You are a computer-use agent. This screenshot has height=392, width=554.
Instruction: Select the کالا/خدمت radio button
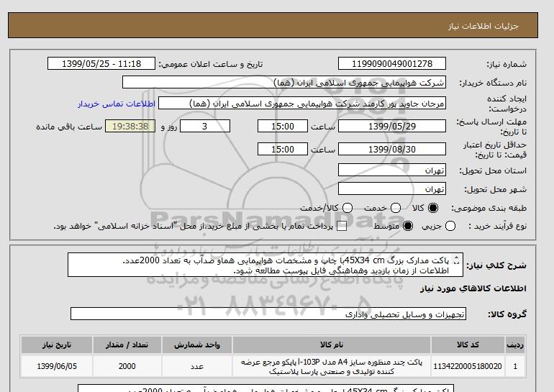click(x=348, y=208)
